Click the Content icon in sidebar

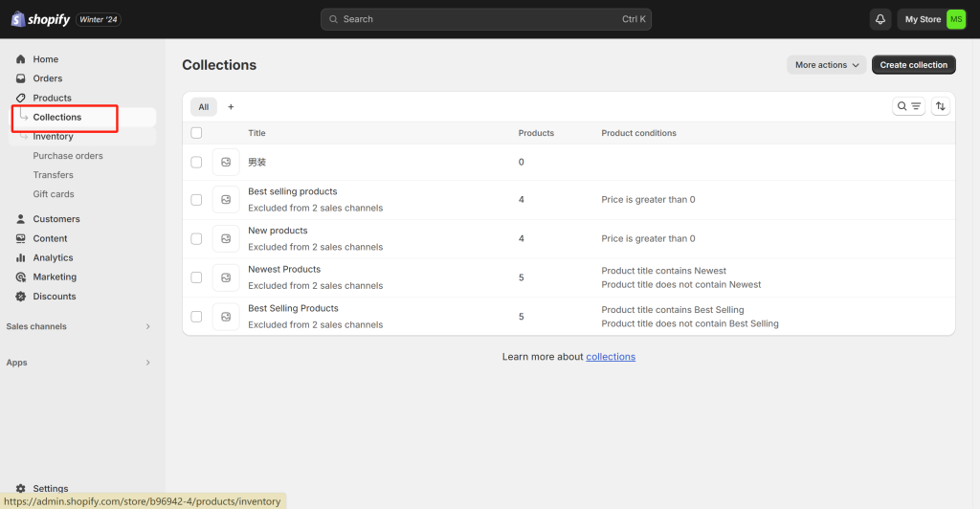pyautogui.click(x=21, y=238)
